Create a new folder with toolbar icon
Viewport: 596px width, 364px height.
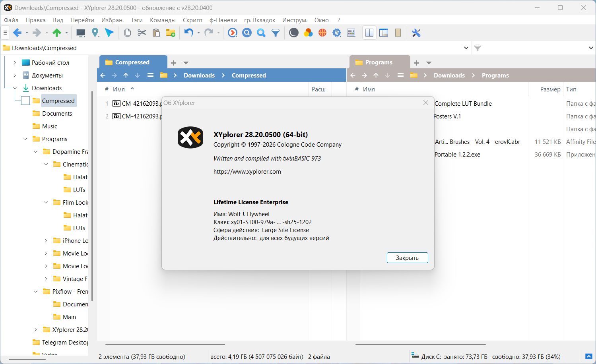171,33
